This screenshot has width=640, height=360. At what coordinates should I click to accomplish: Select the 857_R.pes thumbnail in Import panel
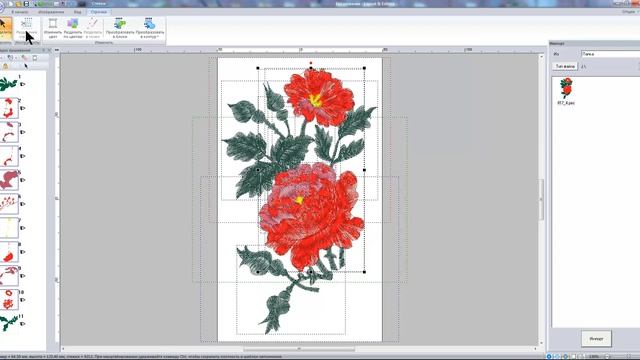pos(566,91)
